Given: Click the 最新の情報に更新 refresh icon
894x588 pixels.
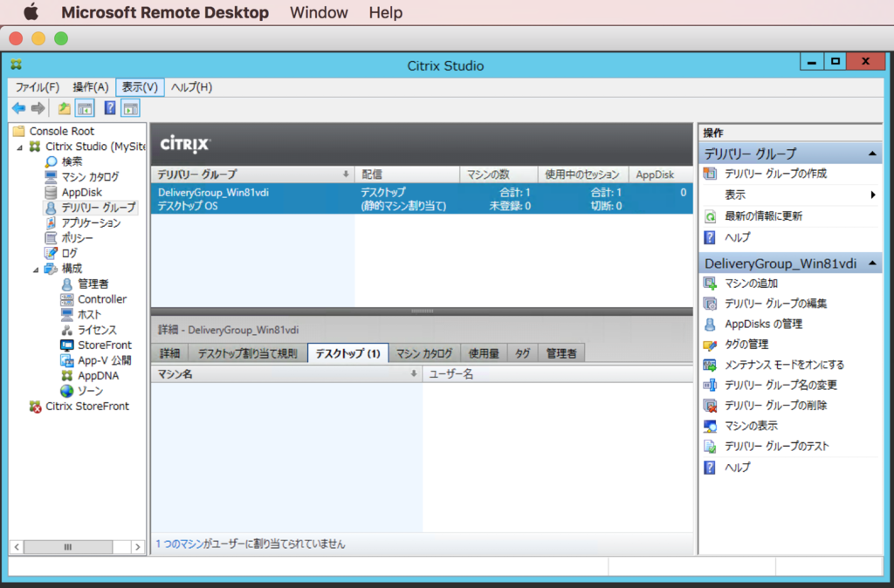Looking at the screenshot, I should tap(710, 216).
